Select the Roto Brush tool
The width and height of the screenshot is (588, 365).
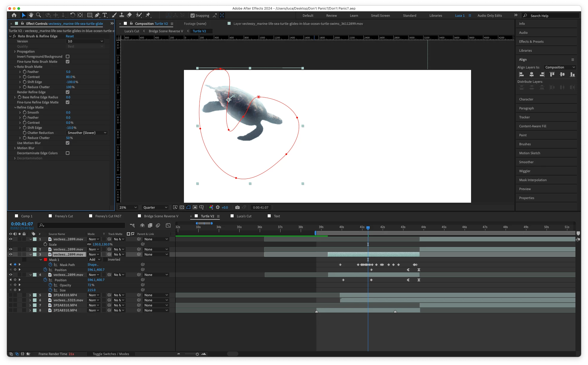139,15
